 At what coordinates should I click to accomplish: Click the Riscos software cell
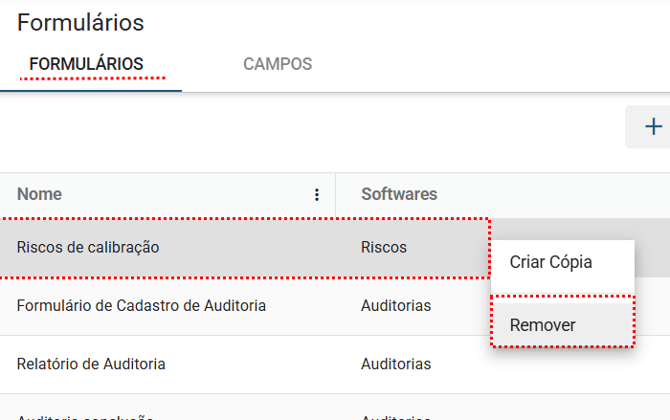384,247
